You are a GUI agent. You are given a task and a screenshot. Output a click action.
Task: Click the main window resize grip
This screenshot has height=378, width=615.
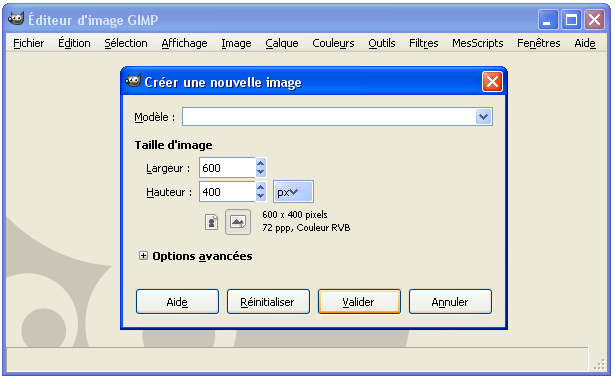pyautogui.click(x=599, y=364)
